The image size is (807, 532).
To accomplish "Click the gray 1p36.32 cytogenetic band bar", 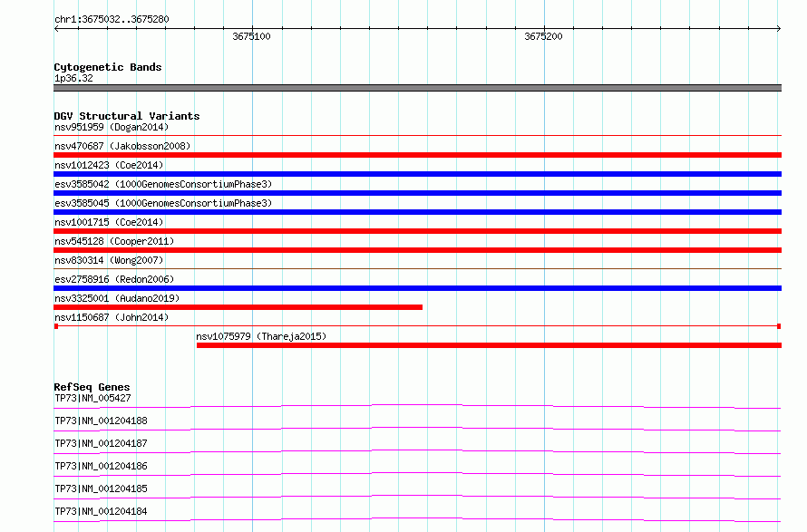I will (417, 88).
